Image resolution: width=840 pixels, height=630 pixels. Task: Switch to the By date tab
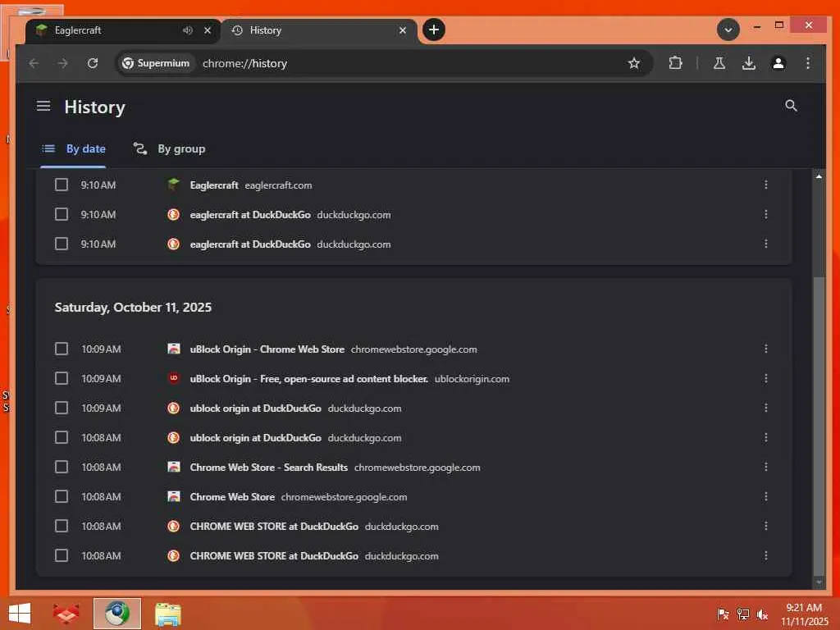73,149
